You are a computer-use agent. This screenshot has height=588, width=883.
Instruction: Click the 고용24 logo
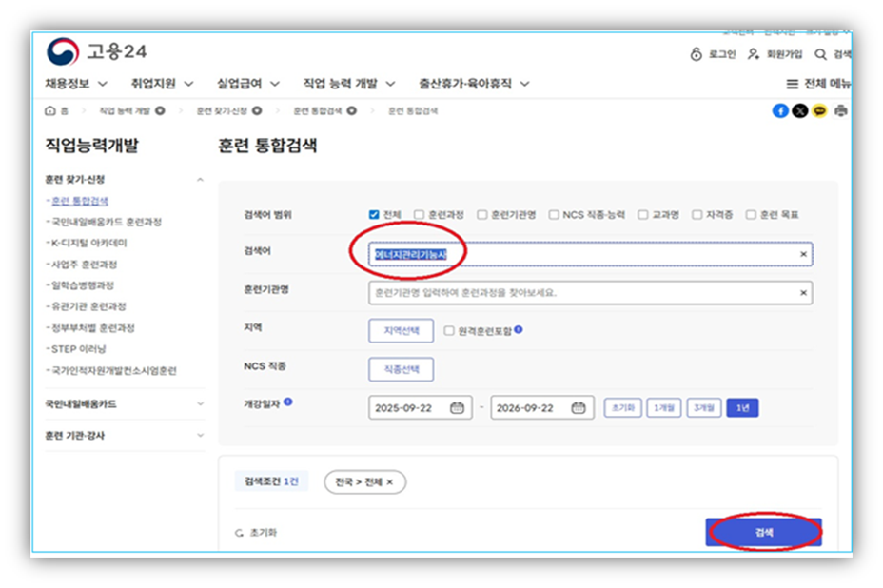point(96,51)
